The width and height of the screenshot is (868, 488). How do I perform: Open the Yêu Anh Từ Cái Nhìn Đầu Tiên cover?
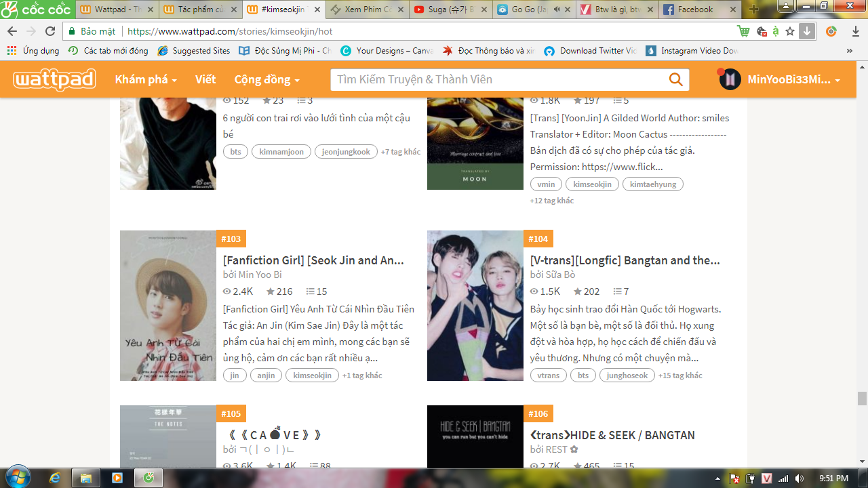[x=168, y=306]
